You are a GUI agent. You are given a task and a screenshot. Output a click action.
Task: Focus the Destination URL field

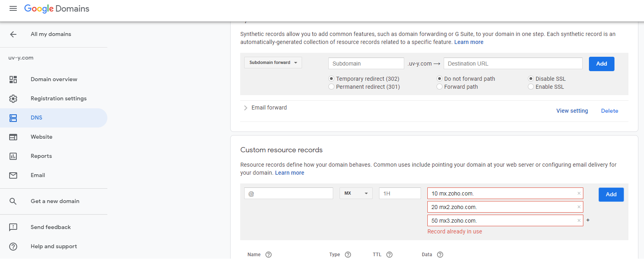coord(513,64)
